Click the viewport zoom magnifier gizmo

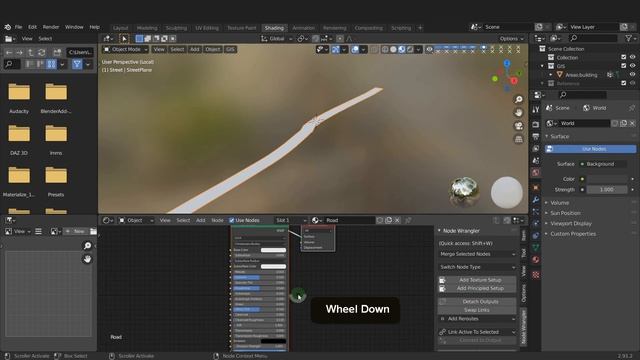518,100
